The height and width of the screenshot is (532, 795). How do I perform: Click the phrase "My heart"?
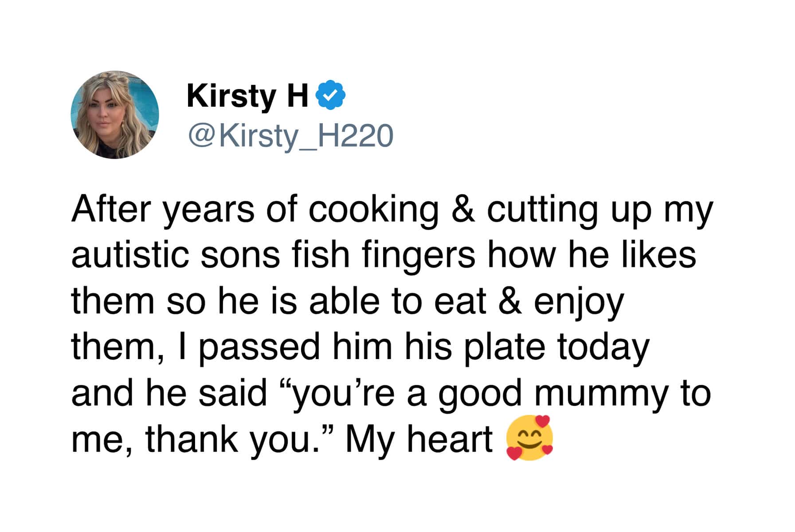(x=419, y=439)
